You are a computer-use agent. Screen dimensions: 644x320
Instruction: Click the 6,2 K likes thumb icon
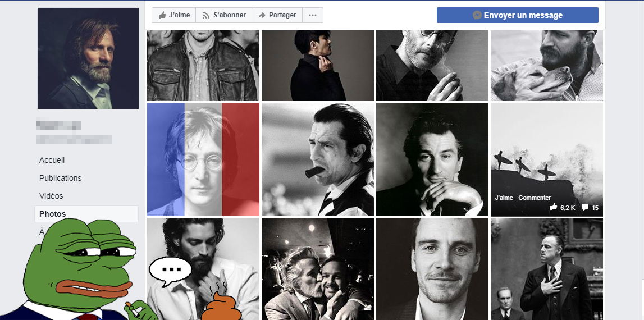[554, 207]
